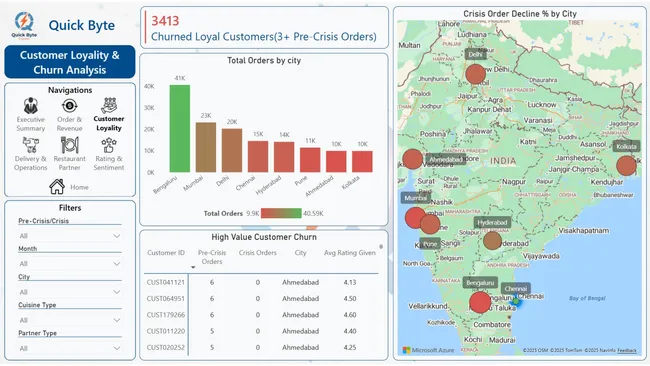Click the Bengaluru bubble on the map
The height and width of the screenshot is (366, 650).
point(480,302)
